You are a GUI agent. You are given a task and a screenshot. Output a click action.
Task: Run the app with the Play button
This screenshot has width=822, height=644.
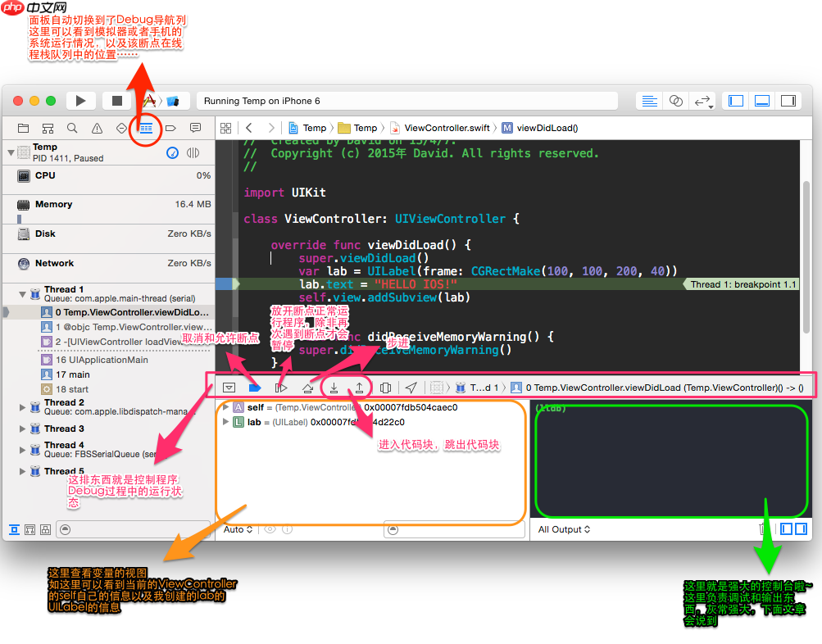79,100
